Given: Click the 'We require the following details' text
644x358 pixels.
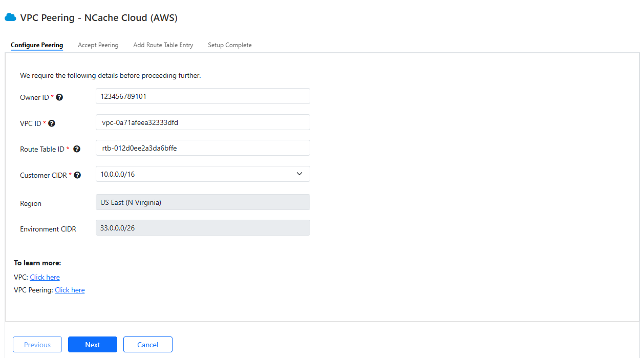Looking at the screenshot, I should point(111,75).
